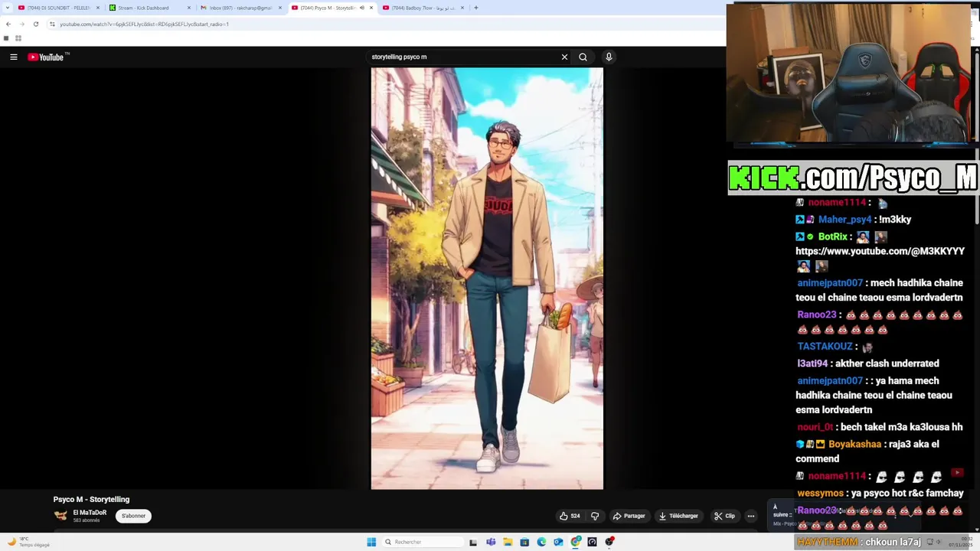The height and width of the screenshot is (551, 980).
Task: Open El MaTaDoR channel avatar
Action: click(x=60, y=516)
